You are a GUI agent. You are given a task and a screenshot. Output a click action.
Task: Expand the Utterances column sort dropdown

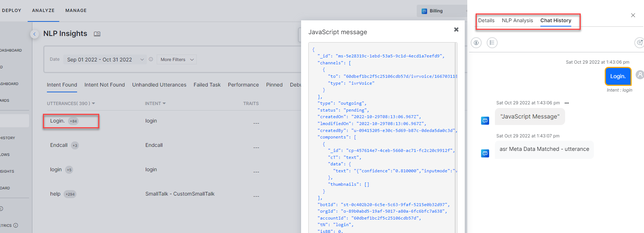(93, 104)
